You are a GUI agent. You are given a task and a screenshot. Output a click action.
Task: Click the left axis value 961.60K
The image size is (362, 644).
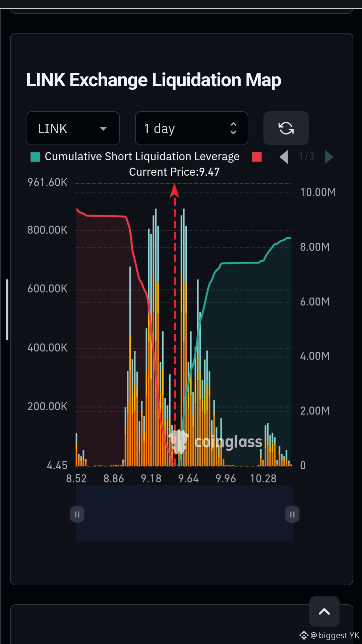[47, 182]
